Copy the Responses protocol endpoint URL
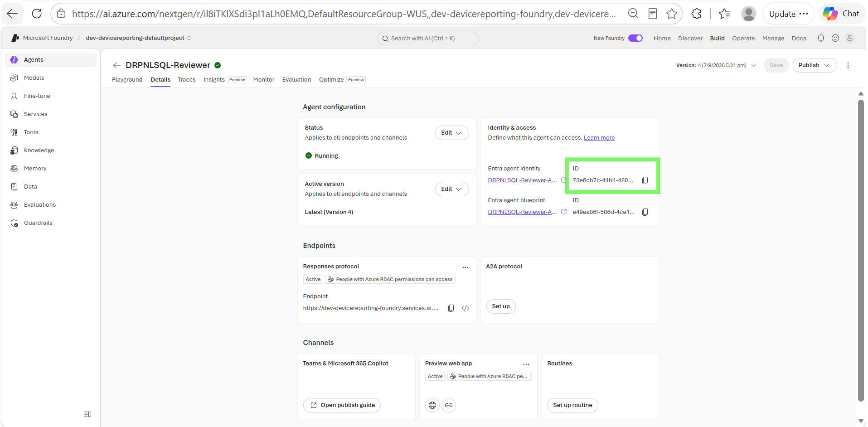Viewport: 868px width, 427px height. 451,308
